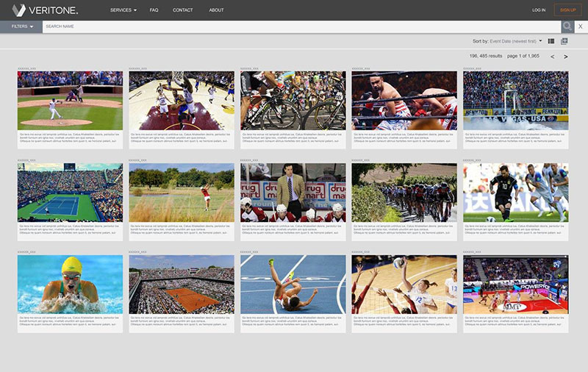The image size is (588, 372).
Task: Switch to list view icon
Action: pos(552,41)
